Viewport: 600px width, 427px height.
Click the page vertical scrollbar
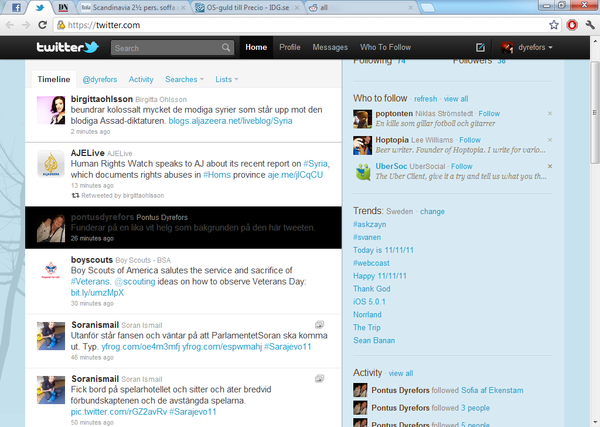tap(594, 112)
